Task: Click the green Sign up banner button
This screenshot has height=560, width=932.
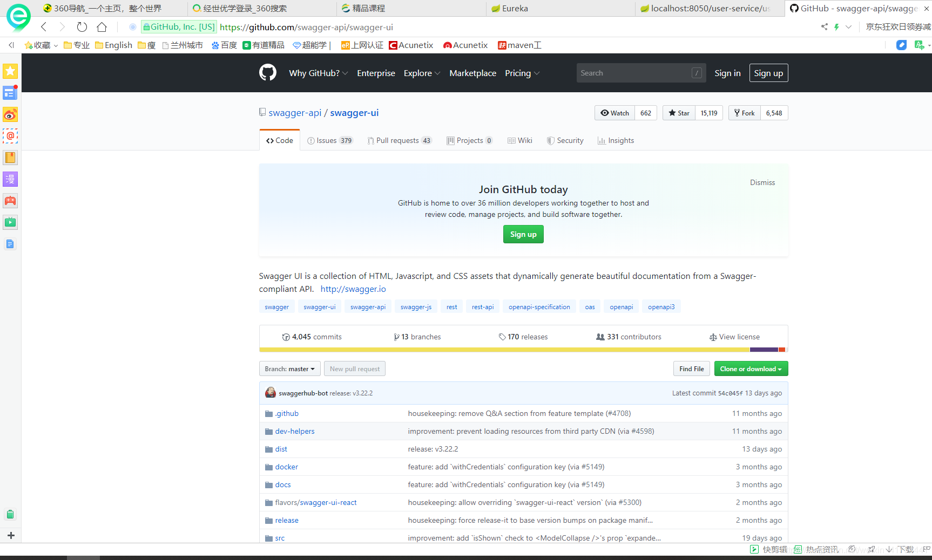Action: click(523, 234)
